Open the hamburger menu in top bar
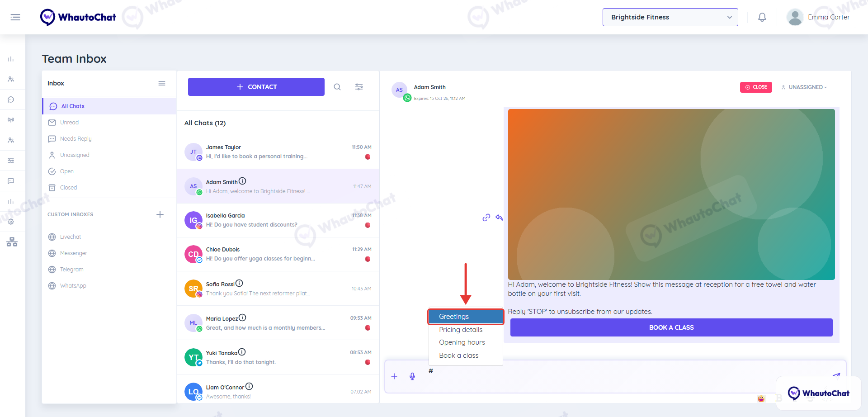Viewport: 868px width, 417px height. click(x=15, y=17)
